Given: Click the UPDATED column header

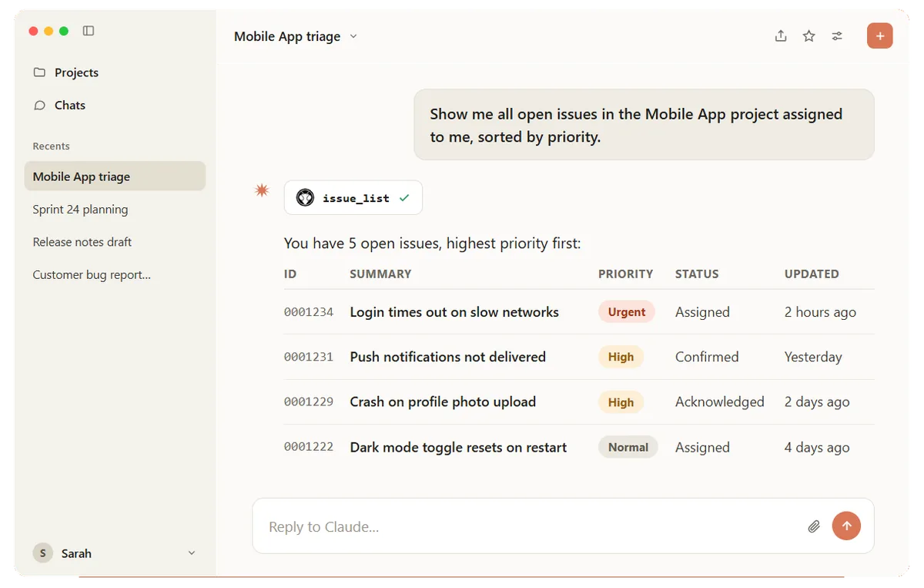Looking at the screenshot, I should (x=812, y=274).
